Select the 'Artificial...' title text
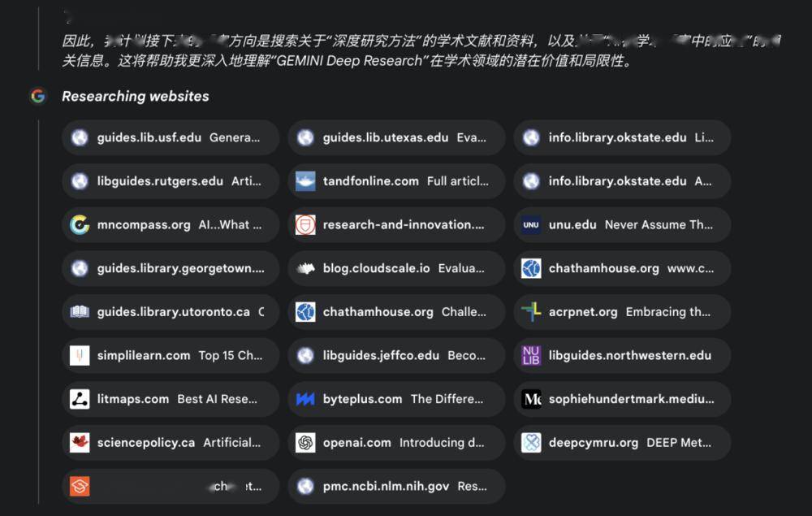The width and height of the screenshot is (812, 516). 232,443
